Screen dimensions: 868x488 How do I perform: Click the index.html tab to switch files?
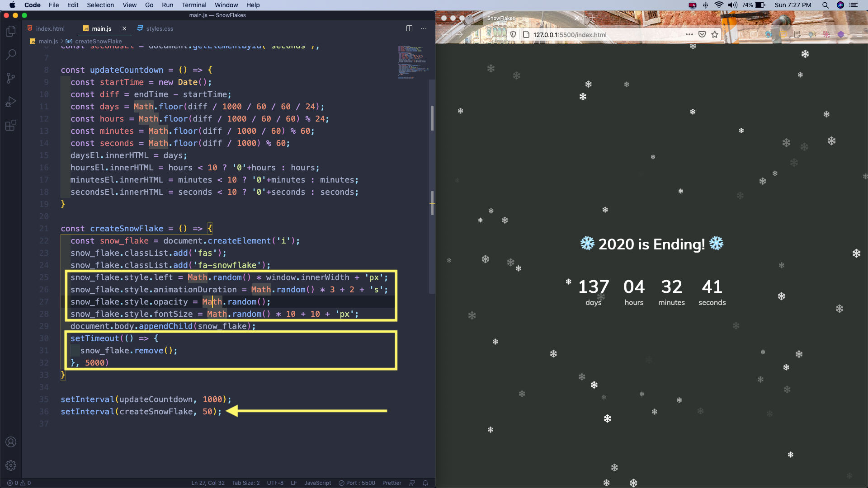point(50,28)
